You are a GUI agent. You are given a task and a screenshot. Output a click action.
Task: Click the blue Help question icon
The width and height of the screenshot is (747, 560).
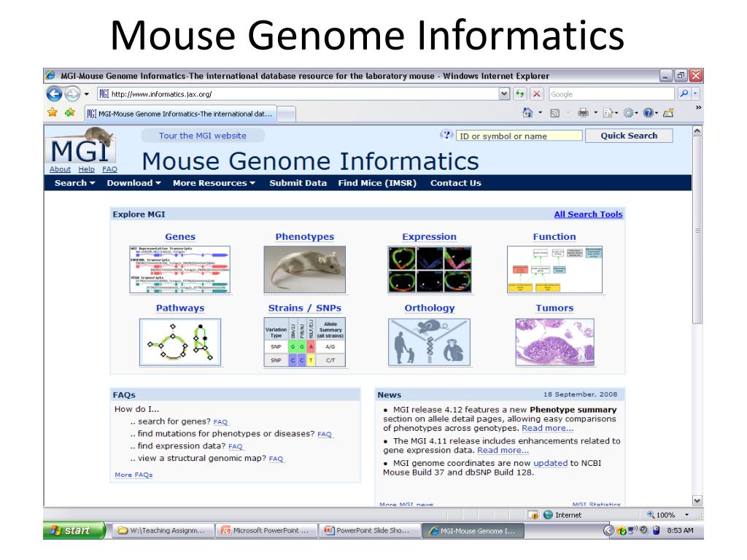tap(648, 113)
